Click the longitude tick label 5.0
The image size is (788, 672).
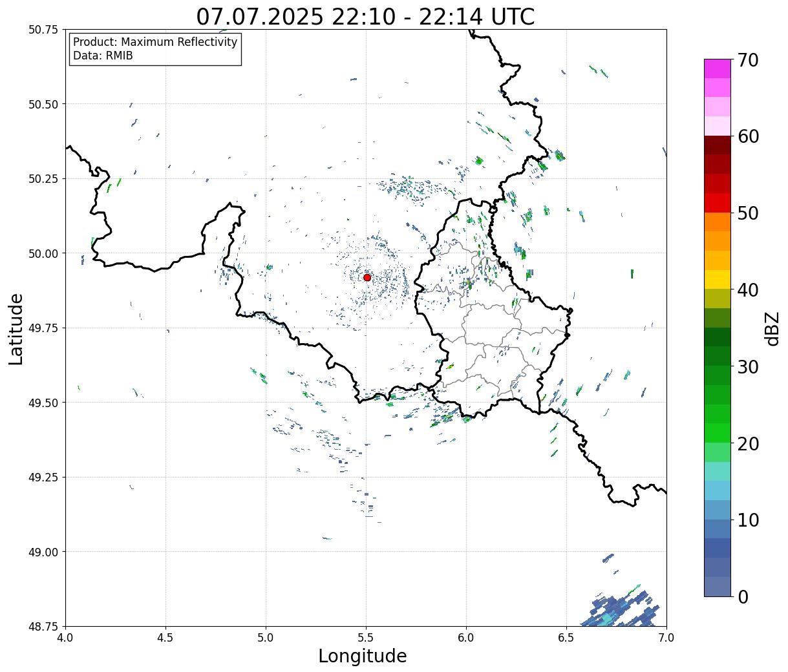266,638
